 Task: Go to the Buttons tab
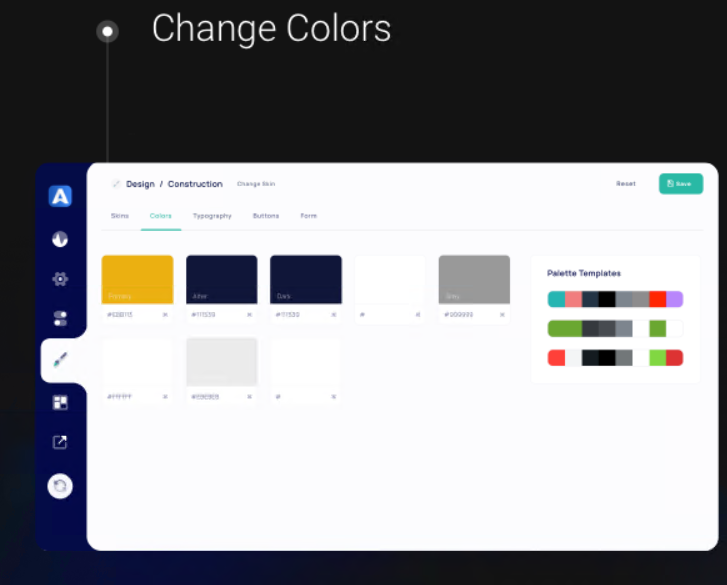coord(266,216)
